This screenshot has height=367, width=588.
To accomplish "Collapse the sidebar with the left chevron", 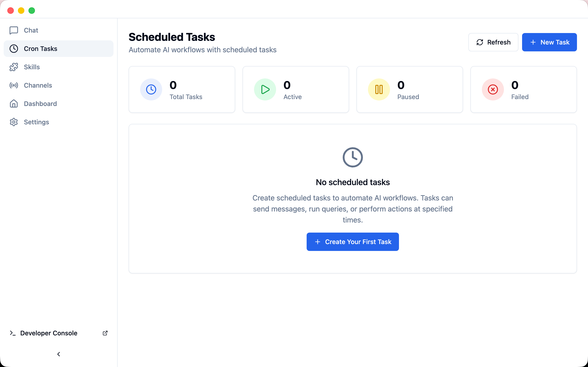I will coord(59,354).
